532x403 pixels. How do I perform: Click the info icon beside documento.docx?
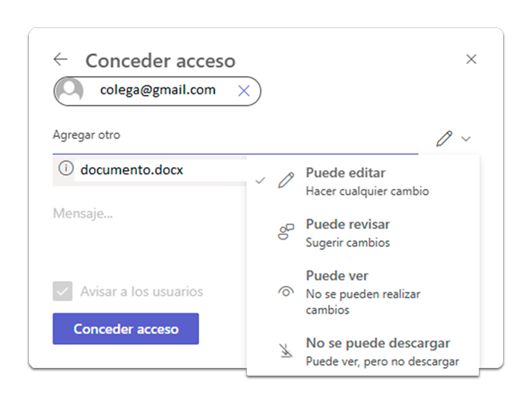click(65, 169)
